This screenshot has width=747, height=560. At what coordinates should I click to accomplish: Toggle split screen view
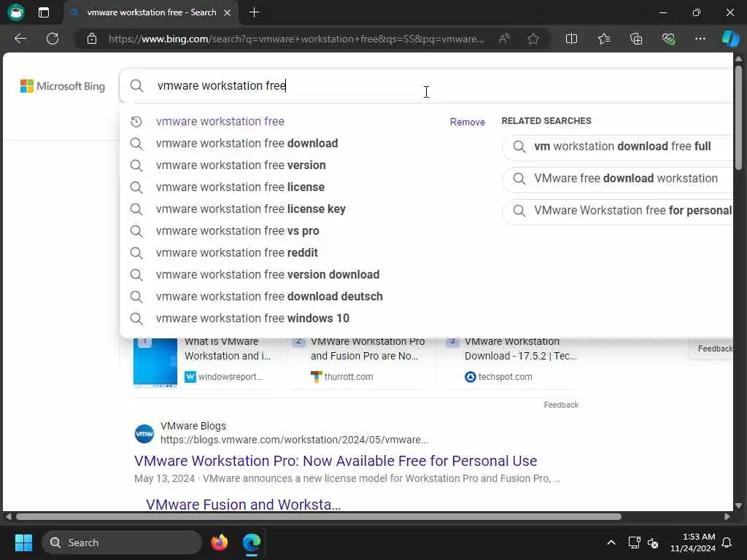click(x=571, y=39)
